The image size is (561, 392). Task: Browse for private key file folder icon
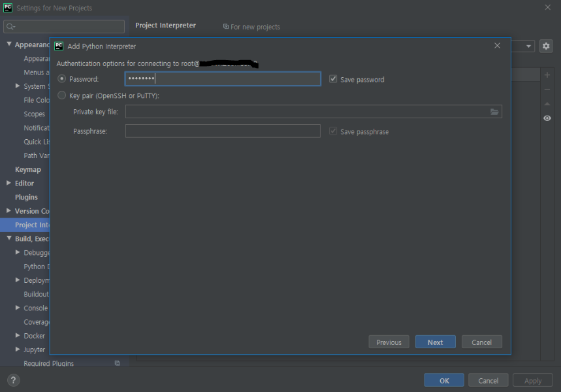pos(494,112)
